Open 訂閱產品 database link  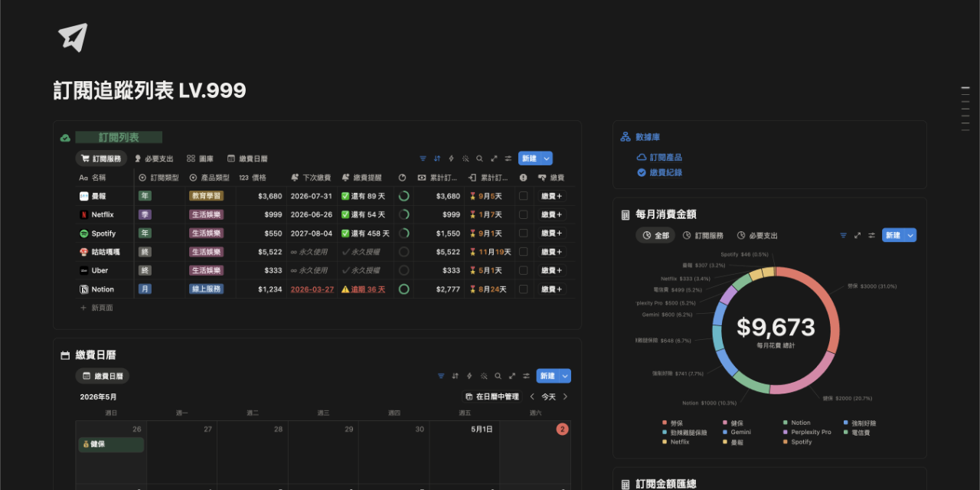point(659,157)
